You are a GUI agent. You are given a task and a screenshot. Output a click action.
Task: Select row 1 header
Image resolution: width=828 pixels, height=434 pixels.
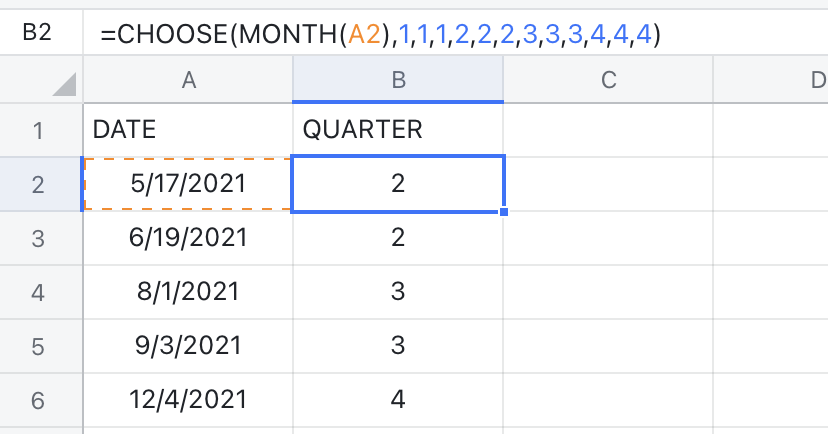[40, 129]
